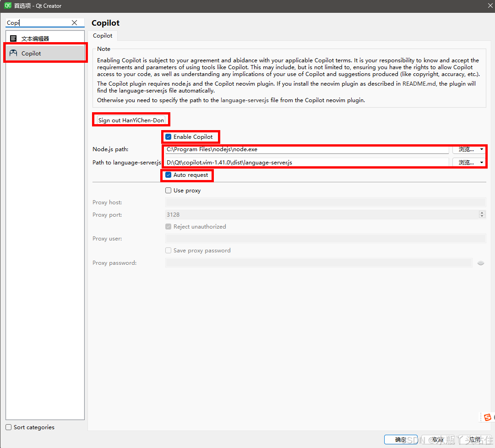This screenshot has height=448, width=495.
Task: Click the Qt Creator logo in title bar
Action: [8, 5]
